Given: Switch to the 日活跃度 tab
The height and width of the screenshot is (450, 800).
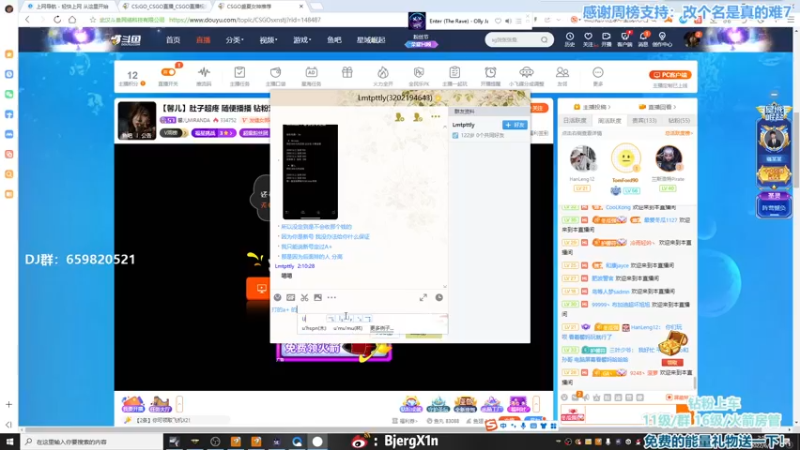Looking at the screenshot, I should click(575, 121).
